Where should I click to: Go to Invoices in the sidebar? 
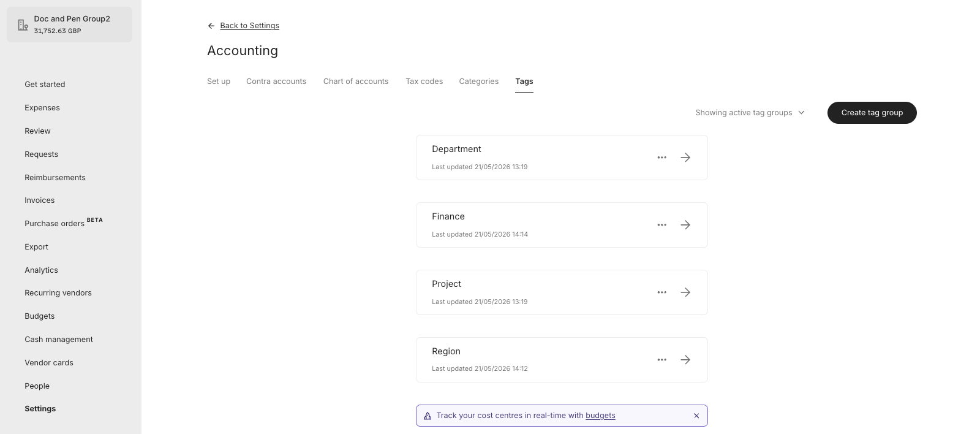tap(40, 200)
